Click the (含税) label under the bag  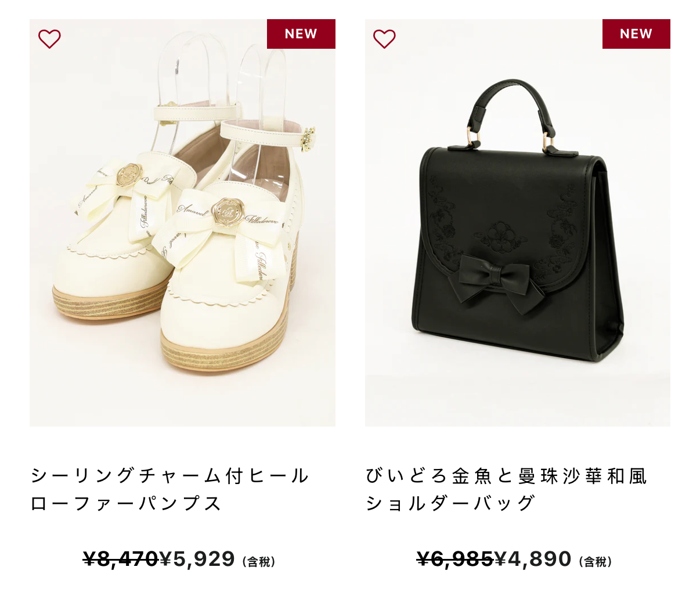(596, 562)
